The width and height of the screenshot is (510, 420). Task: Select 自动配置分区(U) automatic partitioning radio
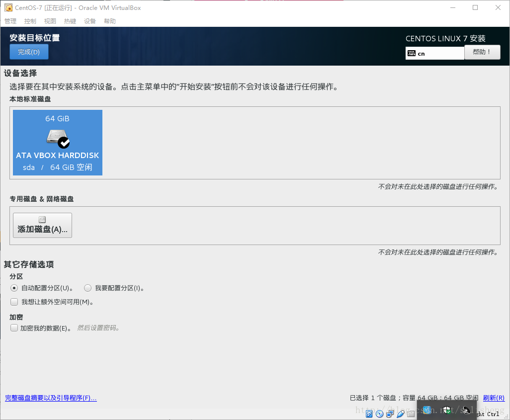tap(14, 288)
